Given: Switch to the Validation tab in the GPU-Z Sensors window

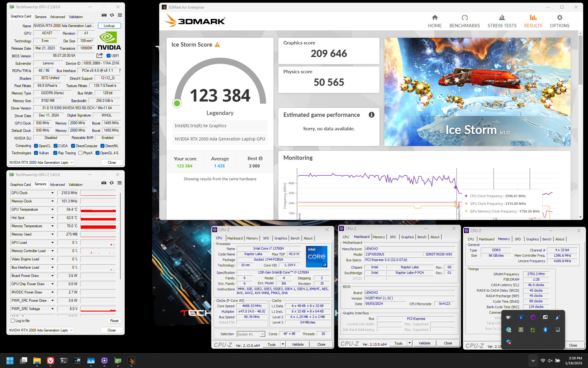Looking at the screenshot, I should [76, 185].
